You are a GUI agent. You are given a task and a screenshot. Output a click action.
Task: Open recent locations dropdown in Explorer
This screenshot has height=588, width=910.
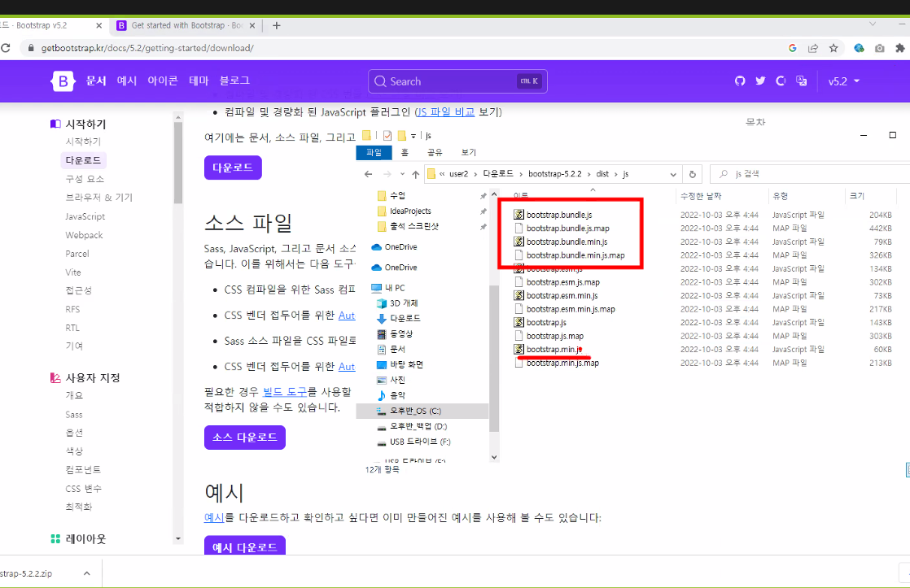coord(402,174)
